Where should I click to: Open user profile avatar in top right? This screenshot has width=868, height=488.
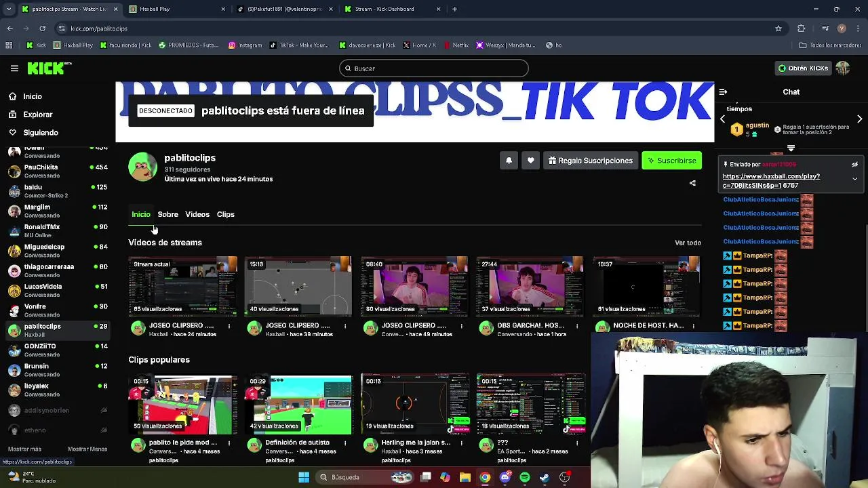pos(842,68)
